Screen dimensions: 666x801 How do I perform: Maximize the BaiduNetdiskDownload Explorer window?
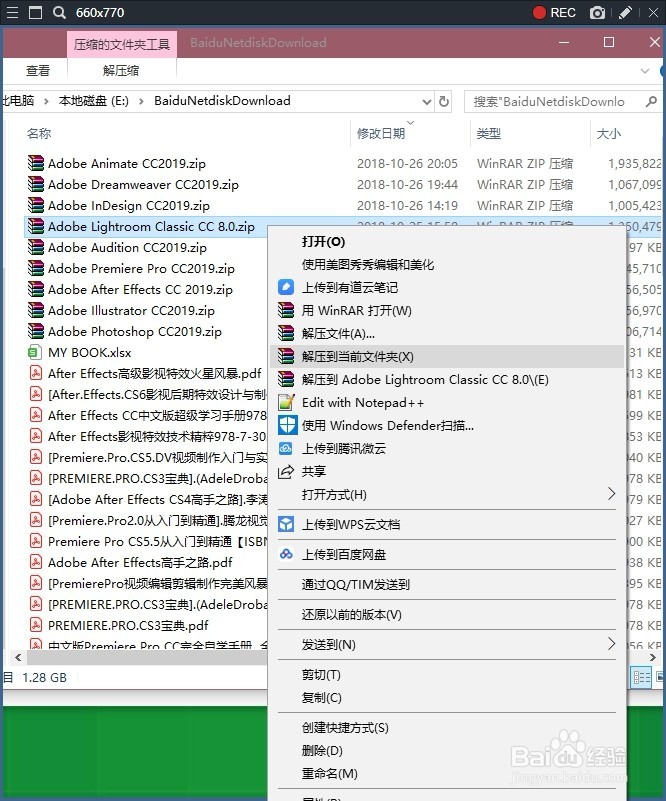609,42
